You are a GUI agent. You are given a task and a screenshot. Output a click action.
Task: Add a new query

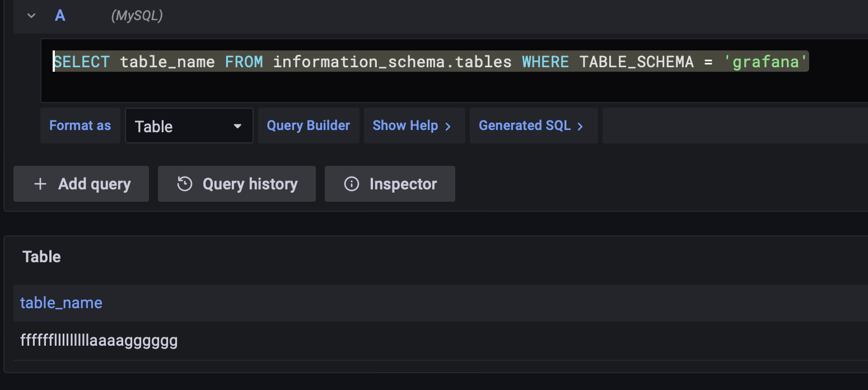81,183
